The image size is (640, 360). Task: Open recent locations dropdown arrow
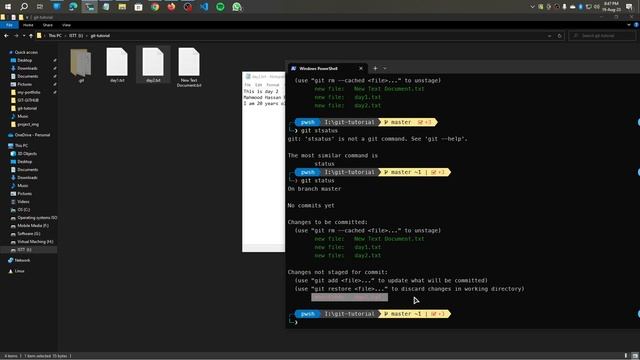tap(24, 36)
